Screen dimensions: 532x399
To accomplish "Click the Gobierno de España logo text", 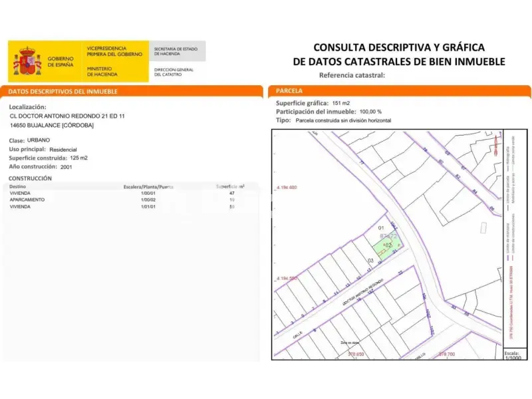I will tap(61, 62).
